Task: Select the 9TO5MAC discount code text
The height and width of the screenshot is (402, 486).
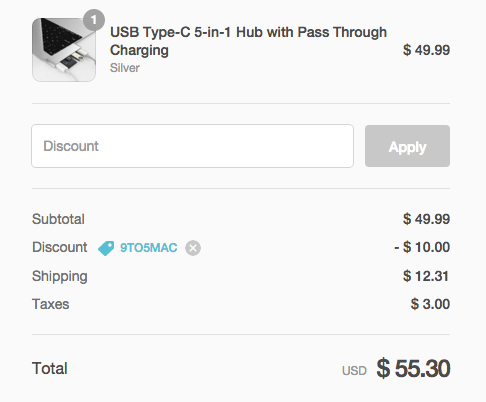Action: [x=149, y=248]
